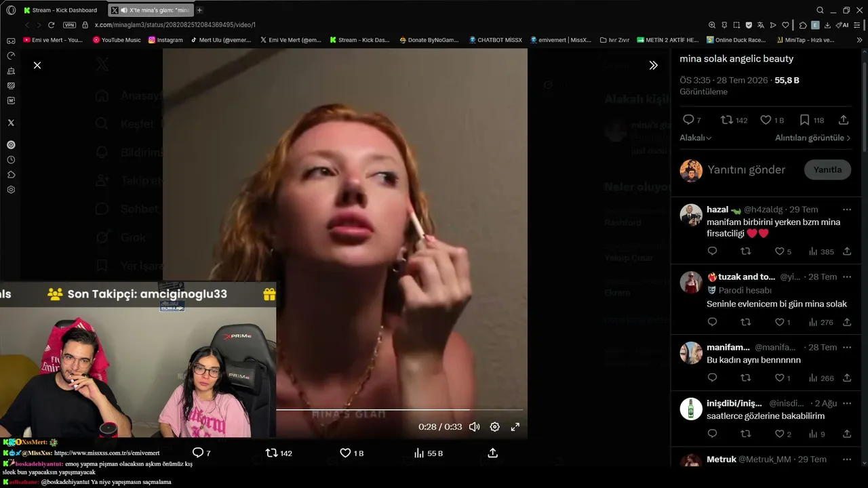Open Online Duck Race bookmark
Viewport: 868px width, 488px height.
point(736,40)
